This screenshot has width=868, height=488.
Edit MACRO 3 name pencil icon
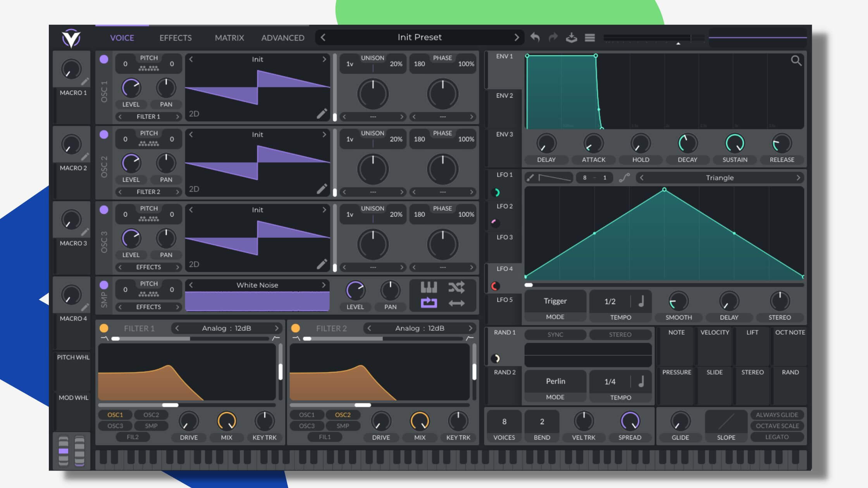tap(85, 232)
